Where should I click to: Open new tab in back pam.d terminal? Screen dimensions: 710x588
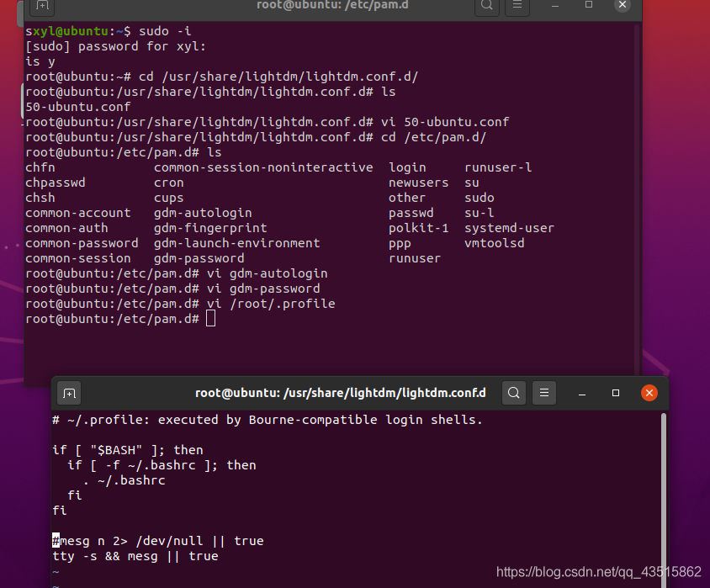(42, 5)
